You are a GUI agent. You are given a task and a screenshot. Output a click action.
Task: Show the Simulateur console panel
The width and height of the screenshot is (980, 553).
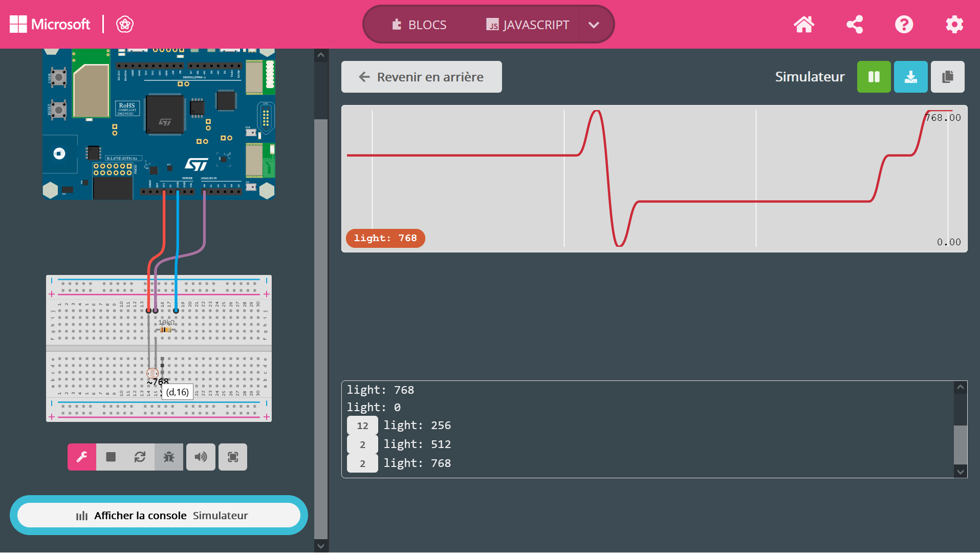pyautogui.click(x=159, y=515)
